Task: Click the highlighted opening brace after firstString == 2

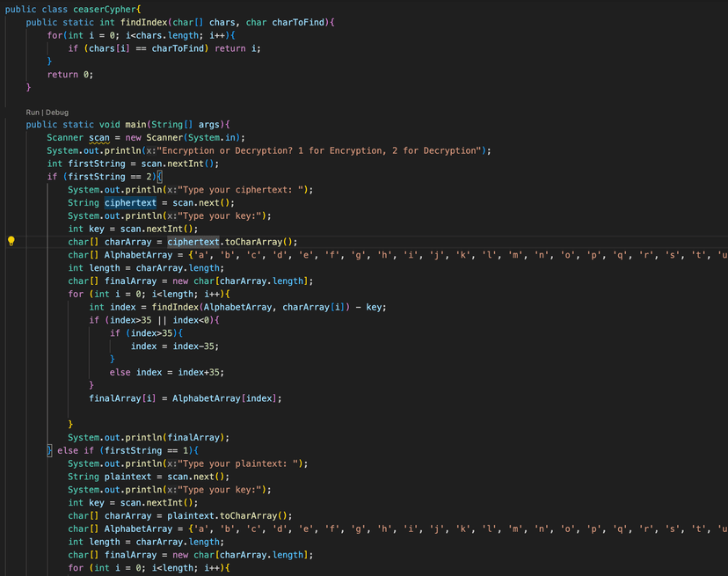Action: (x=160, y=177)
